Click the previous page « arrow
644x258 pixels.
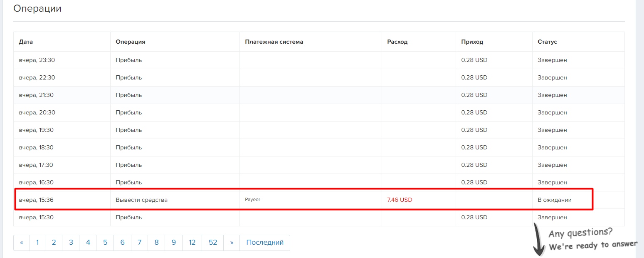[22, 243]
